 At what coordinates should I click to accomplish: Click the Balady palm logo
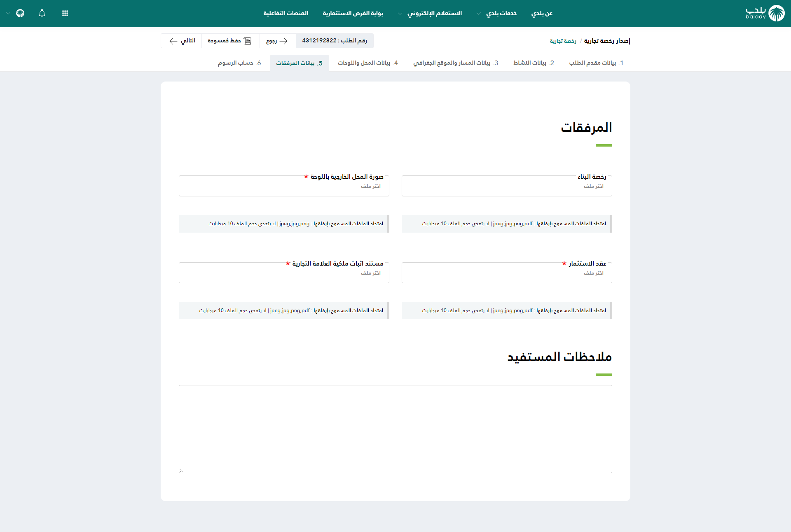pyautogui.click(x=776, y=14)
